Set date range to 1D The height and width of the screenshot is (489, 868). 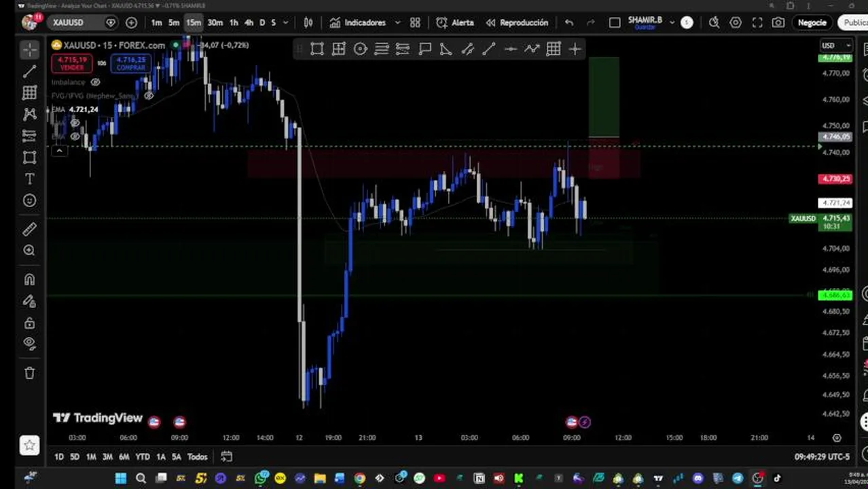pos(59,457)
